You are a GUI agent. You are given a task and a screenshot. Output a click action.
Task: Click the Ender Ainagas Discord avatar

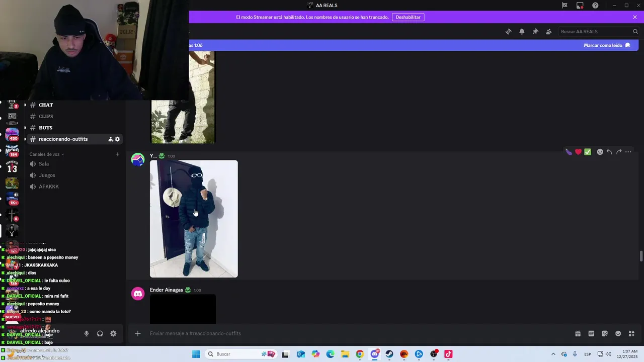click(x=138, y=294)
